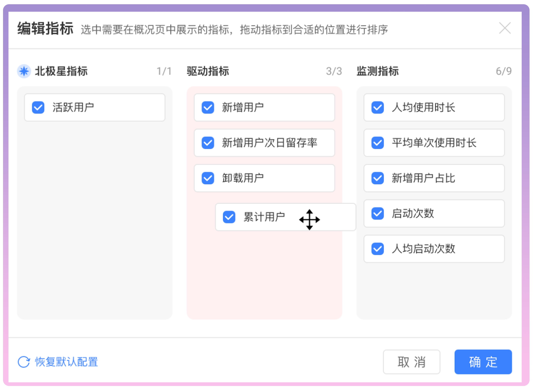Uncheck the 人均启动次数 checkbox
The width and height of the screenshot is (535, 392).
point(378,249)
